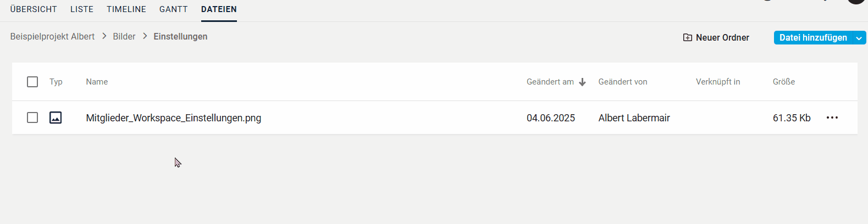
Task: Tick the select-all checkbox in table header
Action: pos(32,82)
